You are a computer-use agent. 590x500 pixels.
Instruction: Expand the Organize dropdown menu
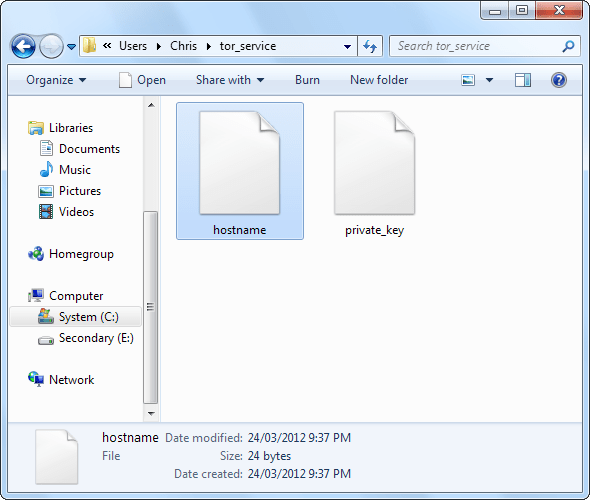(56, 80)
